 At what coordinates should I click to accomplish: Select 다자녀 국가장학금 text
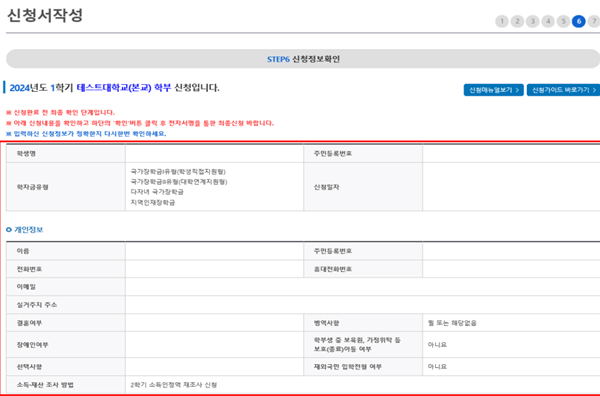(x=157, y=192)
